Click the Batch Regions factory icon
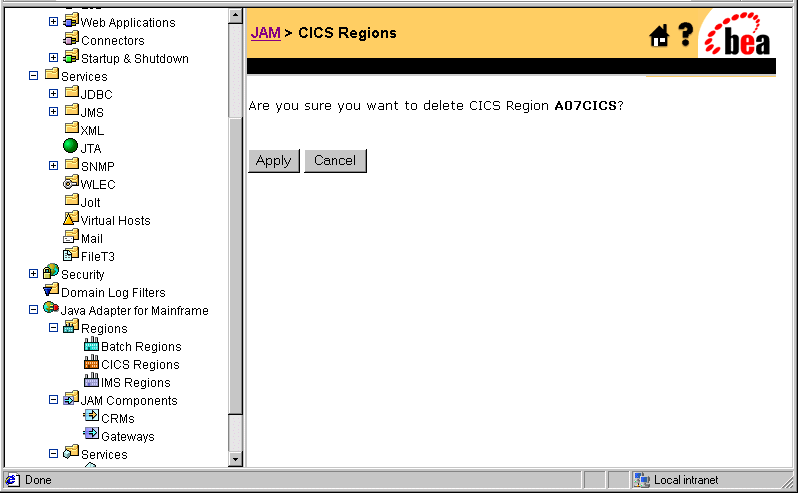 click(91, 344)
